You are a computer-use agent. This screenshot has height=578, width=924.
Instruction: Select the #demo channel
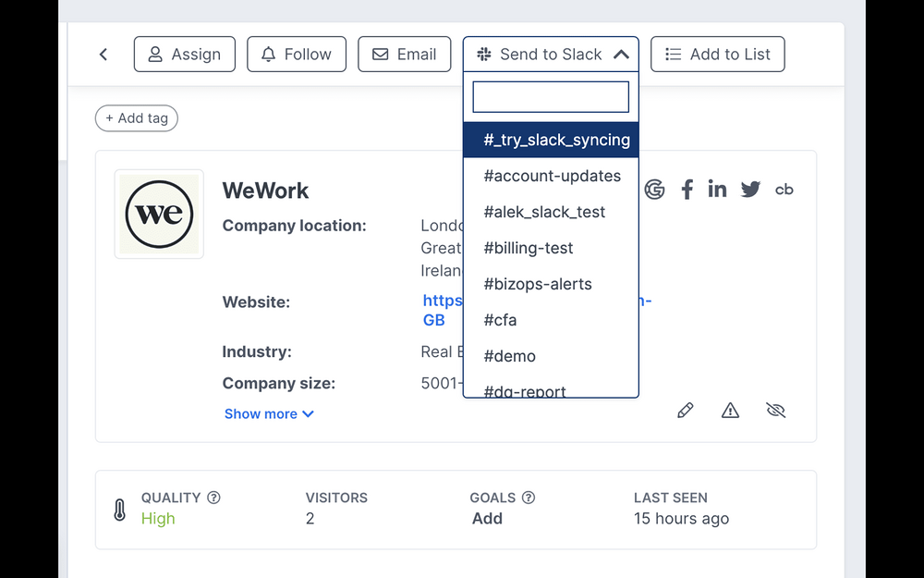[551, 356]
